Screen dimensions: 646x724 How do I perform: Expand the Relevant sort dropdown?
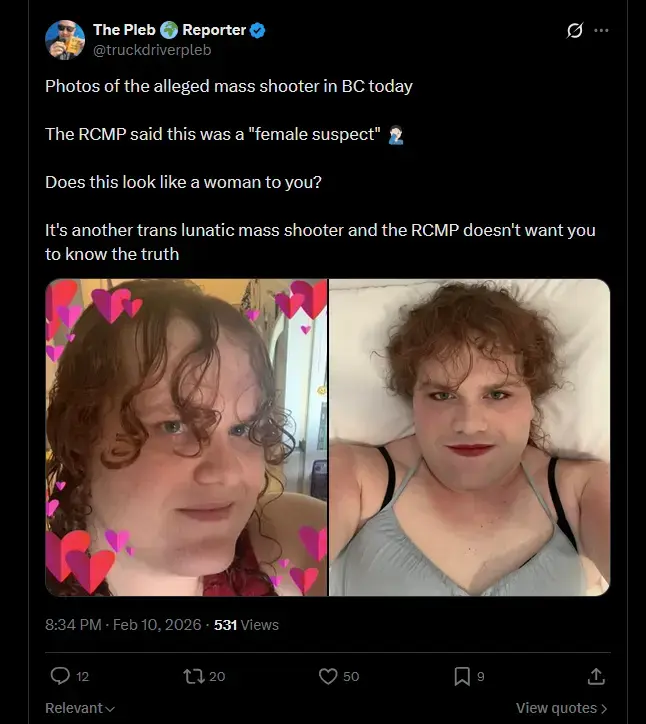point(80,708)
